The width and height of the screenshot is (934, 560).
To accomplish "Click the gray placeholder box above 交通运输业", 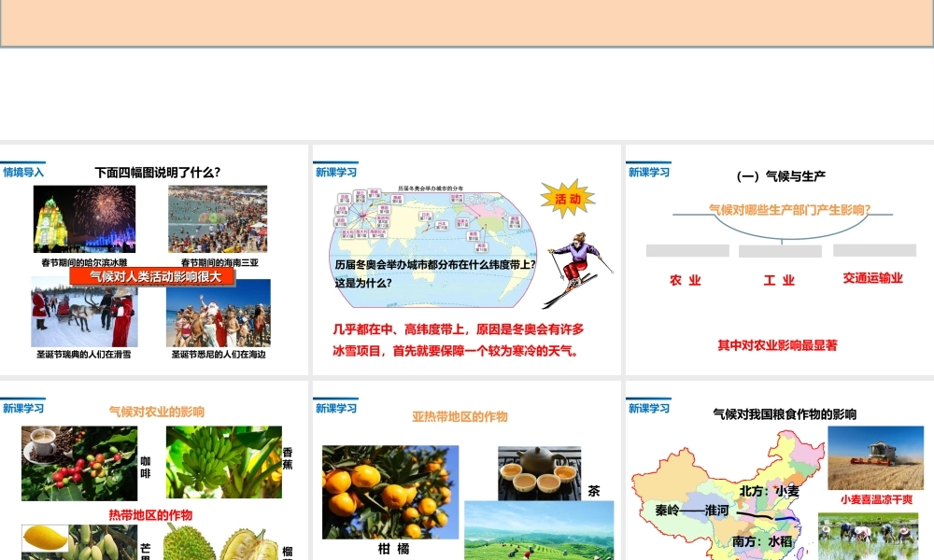I will 874,250.
